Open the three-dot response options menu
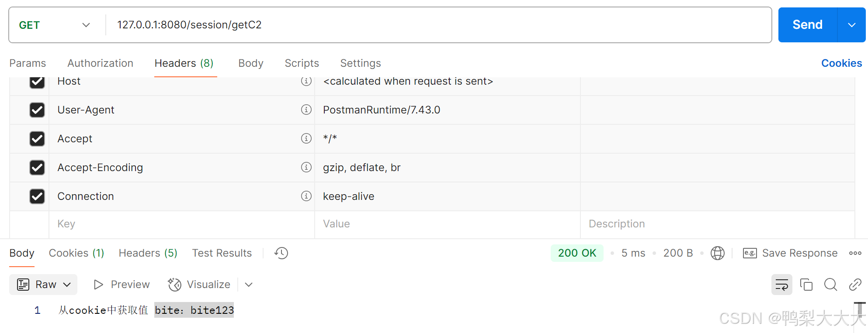The image size is (868, 333). pos(855,253)
